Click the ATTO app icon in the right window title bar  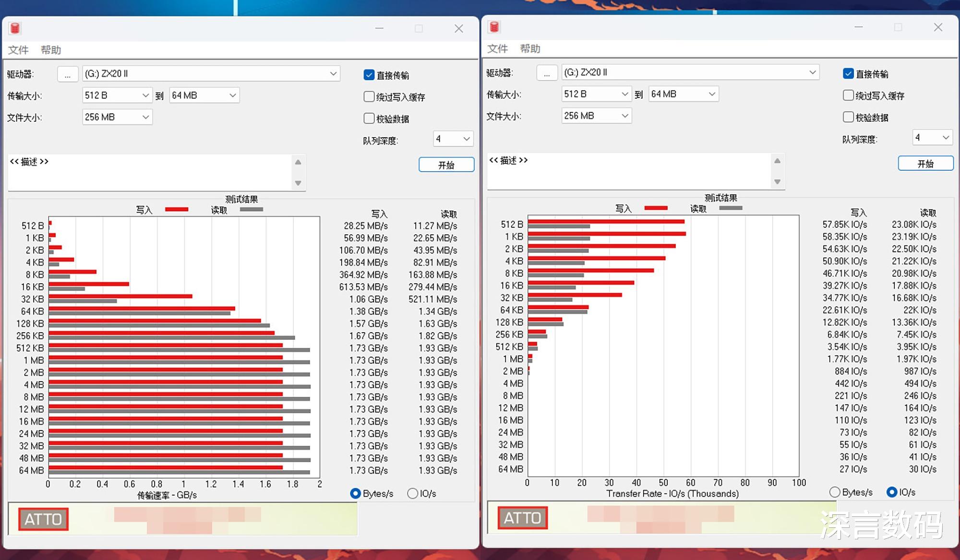point(494,27)
